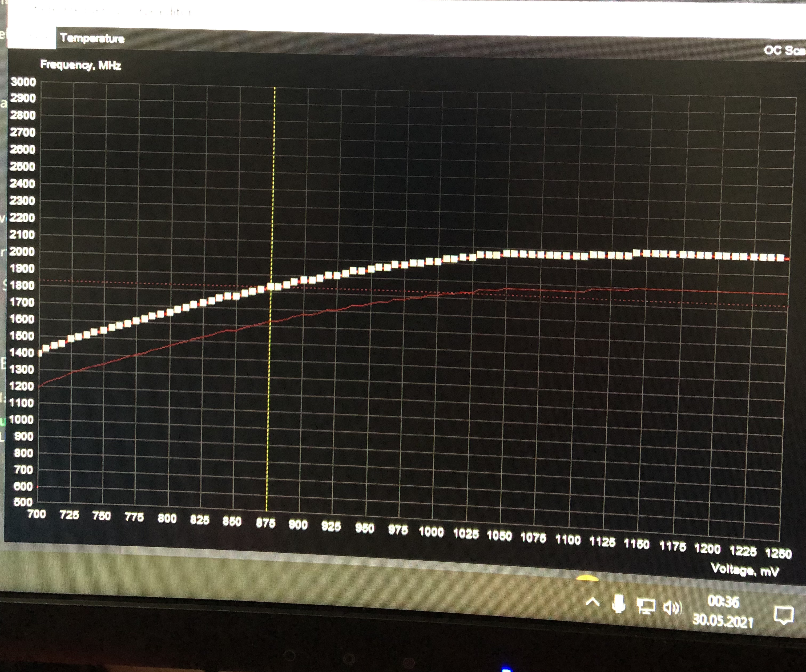Click the volume speaker tray icon
The height and width of the screenshot is (672, 806).
[672, 607]
